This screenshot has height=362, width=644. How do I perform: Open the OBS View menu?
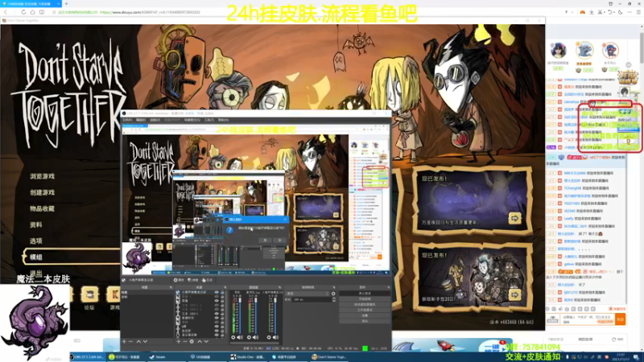(x=155, y=120)
